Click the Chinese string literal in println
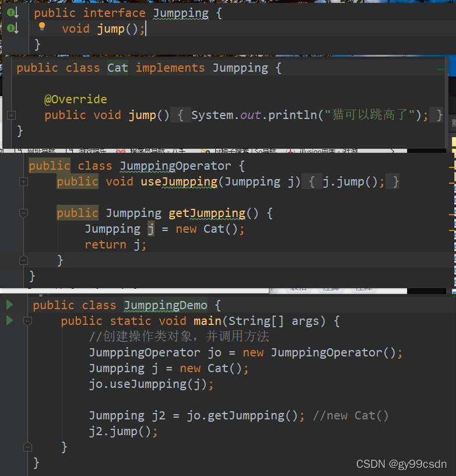The width and height of the screenshot is (456, 476). 370,115
